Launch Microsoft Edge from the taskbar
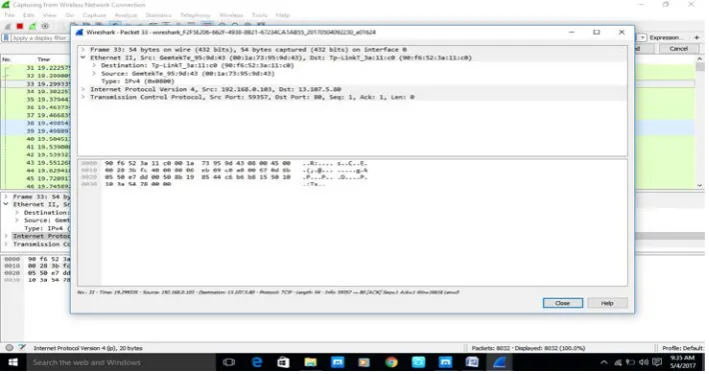The height and width of the screenshot is (374, 709). [257, 362]
